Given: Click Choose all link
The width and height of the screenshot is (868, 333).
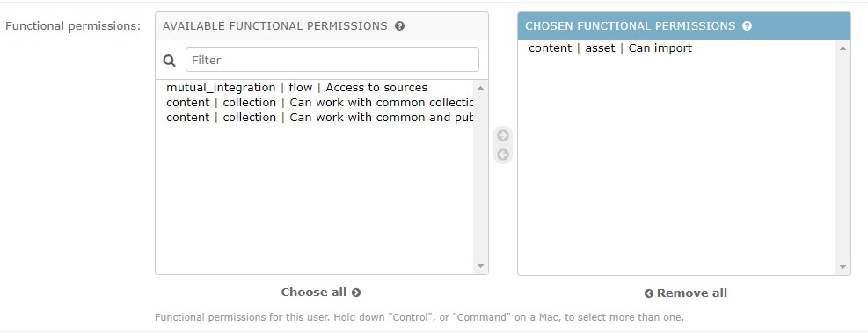Looking at the screenshot, I should (x=321, y=292).
